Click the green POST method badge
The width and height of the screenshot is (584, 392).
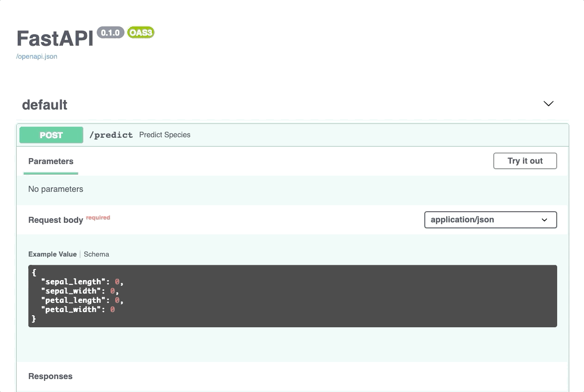coord(51,135)
